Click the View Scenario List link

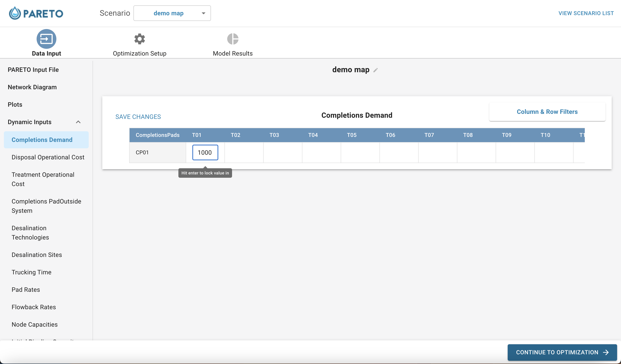586,13
